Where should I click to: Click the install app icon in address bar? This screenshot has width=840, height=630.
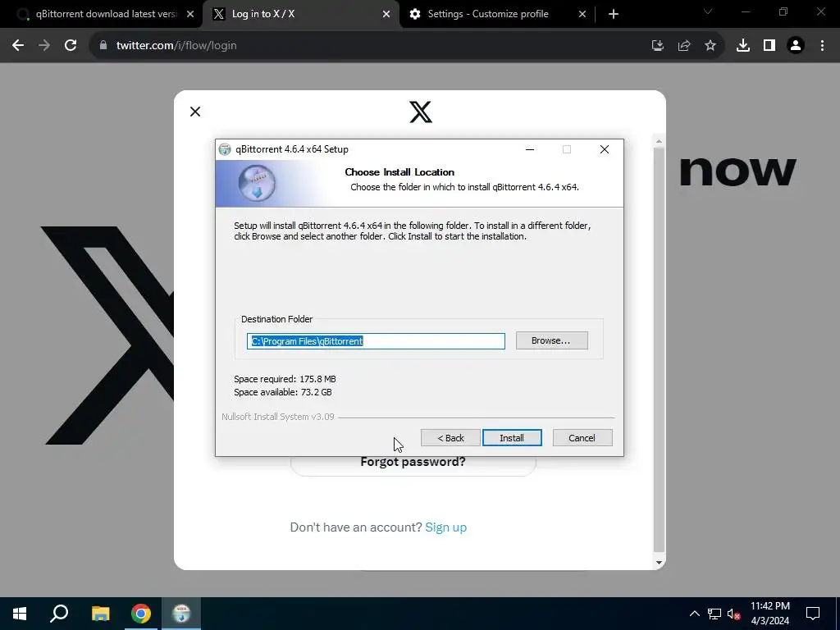658,46
